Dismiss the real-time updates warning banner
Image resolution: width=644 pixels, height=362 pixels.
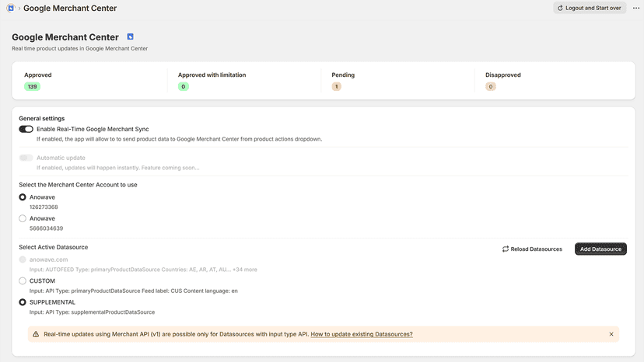pos(611,334)
